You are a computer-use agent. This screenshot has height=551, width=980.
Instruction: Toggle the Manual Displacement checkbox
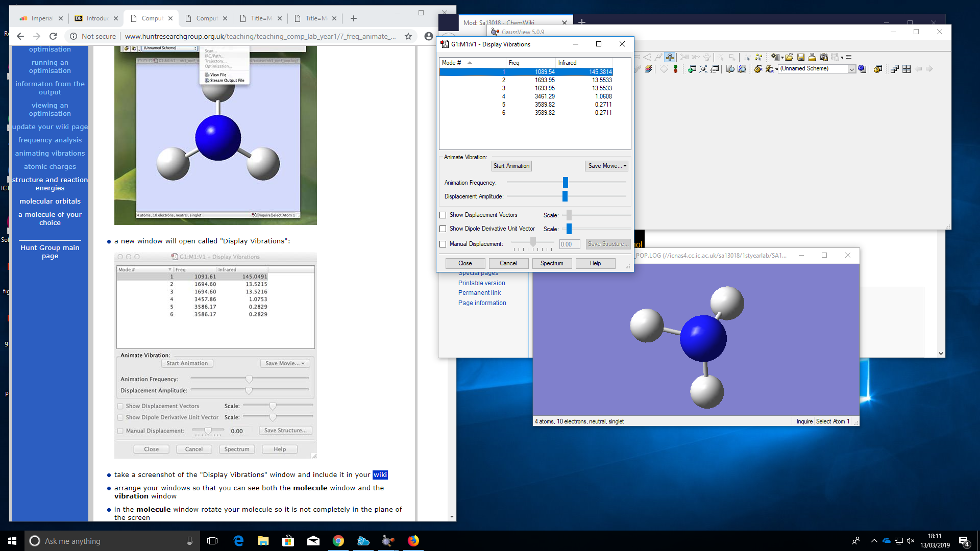[443, 244]
